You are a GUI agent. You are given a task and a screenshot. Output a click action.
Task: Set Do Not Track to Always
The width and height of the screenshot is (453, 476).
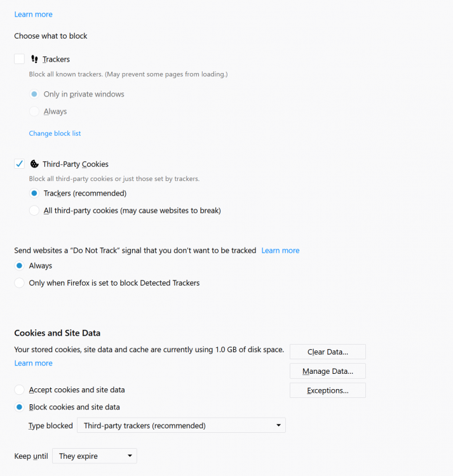click(20, 266)
